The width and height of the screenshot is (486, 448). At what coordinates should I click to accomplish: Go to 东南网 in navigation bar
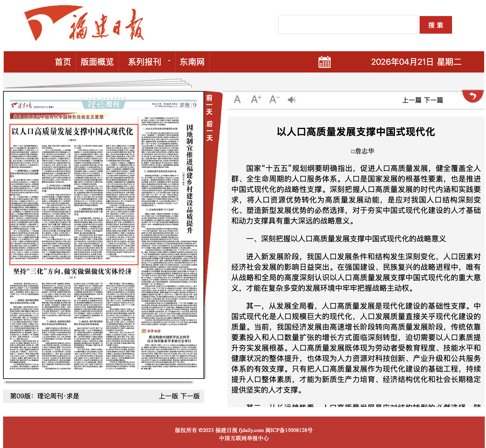[x=192, y=62]
